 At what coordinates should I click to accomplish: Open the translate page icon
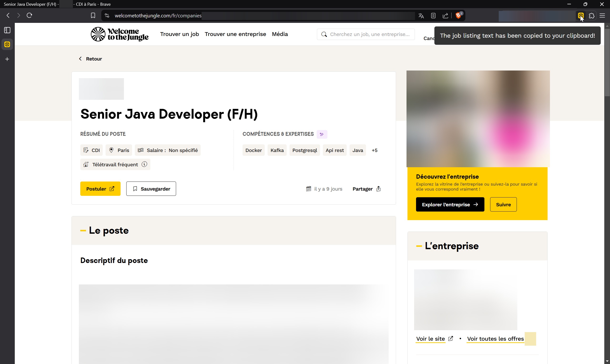tap(421, 16)
